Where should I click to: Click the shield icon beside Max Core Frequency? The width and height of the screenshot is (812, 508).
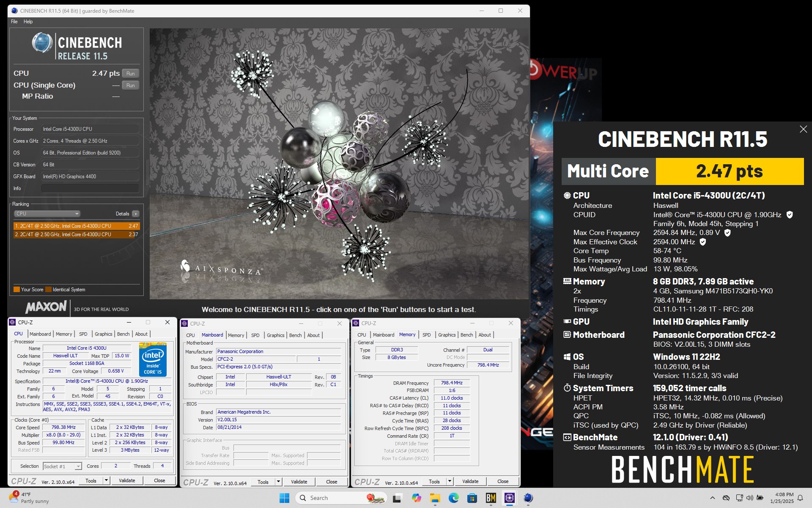(x=727, y=232)
